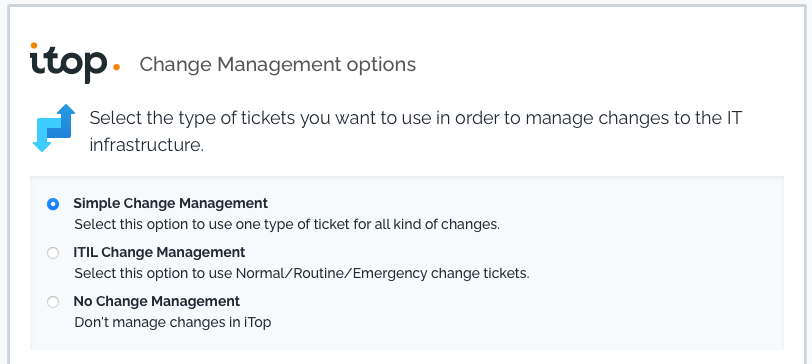Click the orange dot after iTop logo
Viewport: 812px width, 364px height.
click(117, 67)
